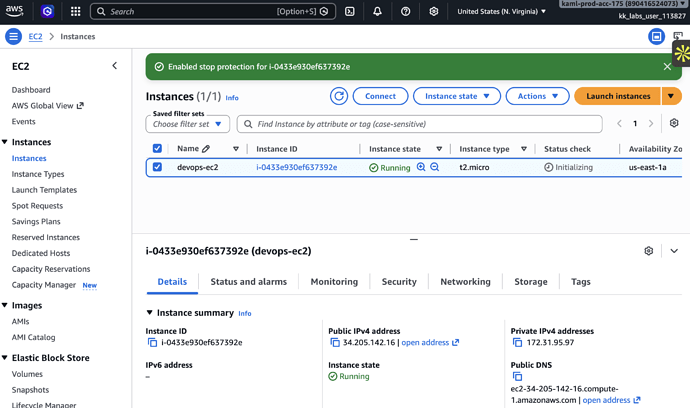Open the Networking tab
This screenshot has width=690, height=408.
coord(466,282)
